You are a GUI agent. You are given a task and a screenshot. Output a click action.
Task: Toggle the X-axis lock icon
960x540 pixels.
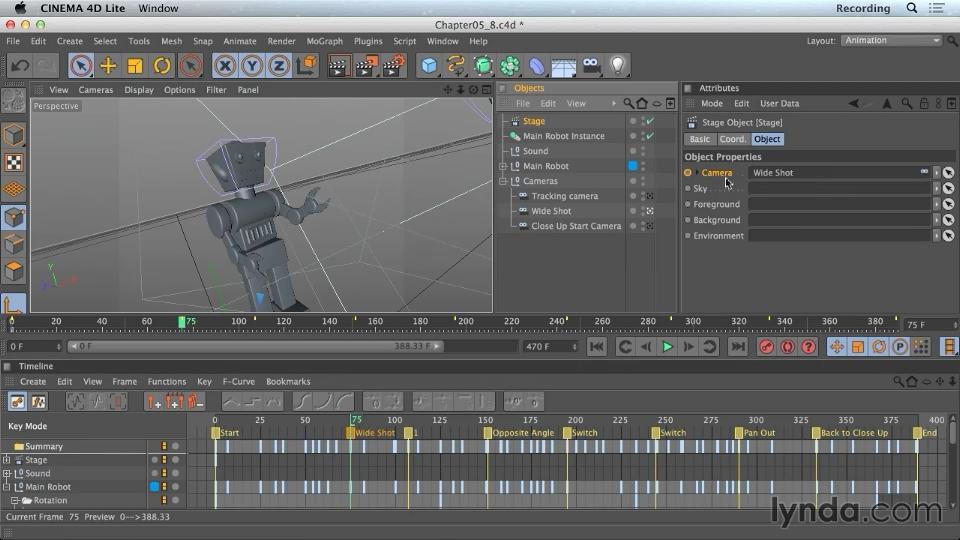coord(226,66)
